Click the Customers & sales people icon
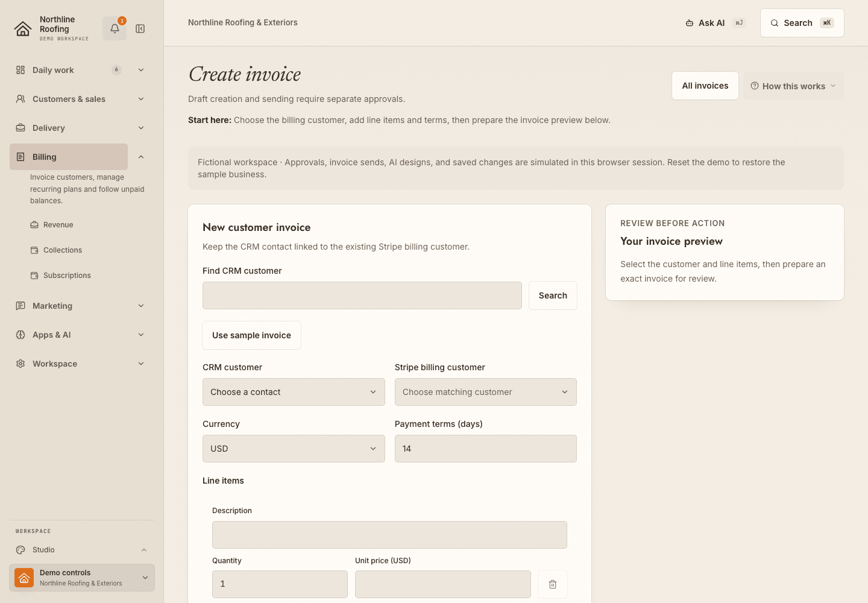This screenshot has height=603, width=868. (20, 99)
